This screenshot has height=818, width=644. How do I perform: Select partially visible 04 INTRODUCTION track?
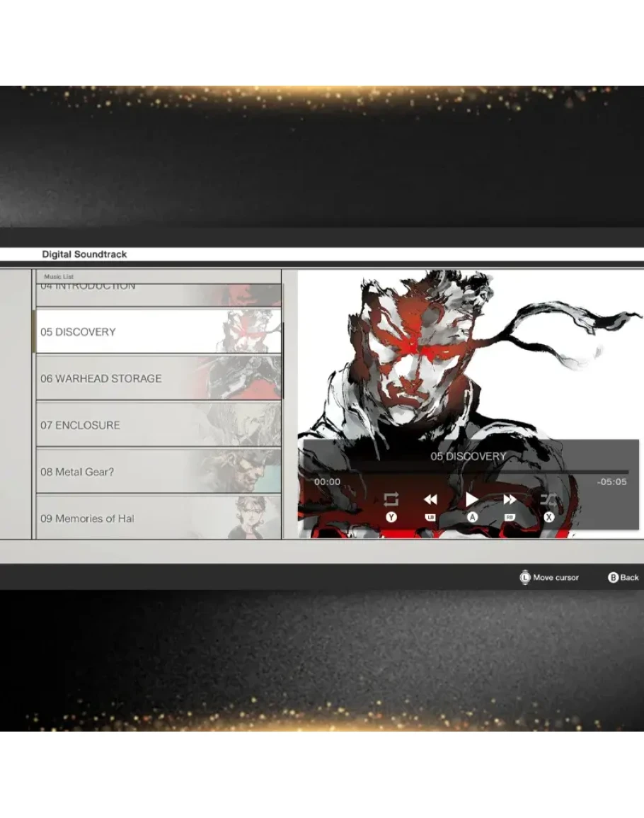click(x=159, y=293)
